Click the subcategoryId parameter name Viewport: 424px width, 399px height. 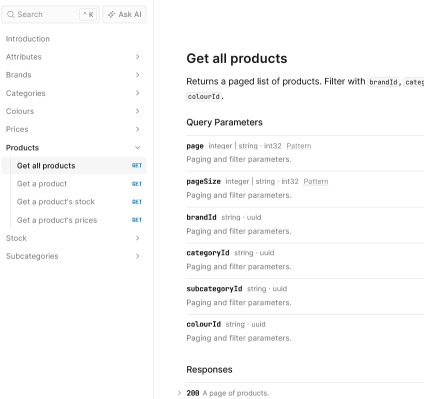pos(214,289)
